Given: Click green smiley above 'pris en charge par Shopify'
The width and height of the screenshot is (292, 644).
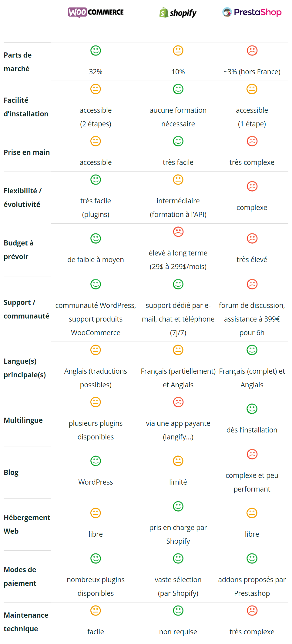Looking at the screenshot, I should (178, 506).
